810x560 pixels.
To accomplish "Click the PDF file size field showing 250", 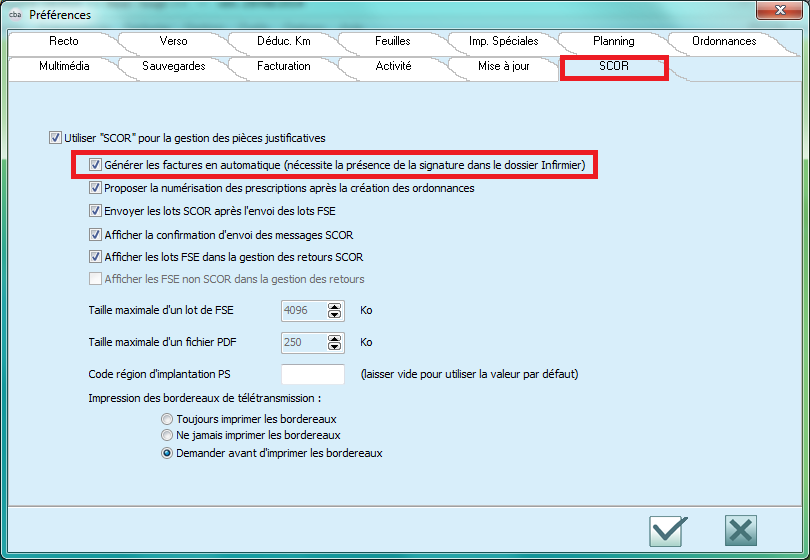I will [x=304, y=343].
